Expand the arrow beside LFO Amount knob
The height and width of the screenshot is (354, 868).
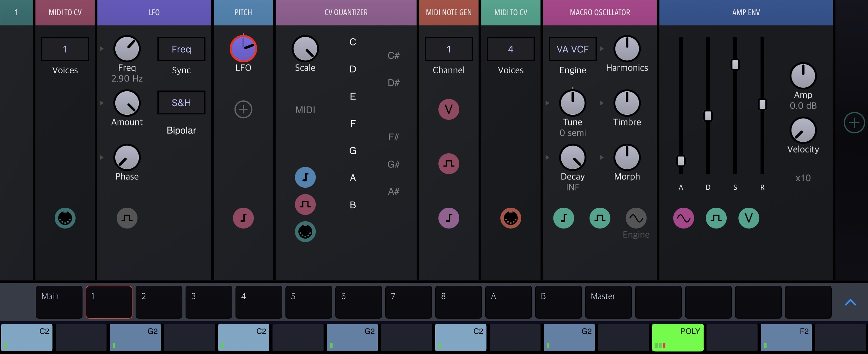tap(101, 103)
